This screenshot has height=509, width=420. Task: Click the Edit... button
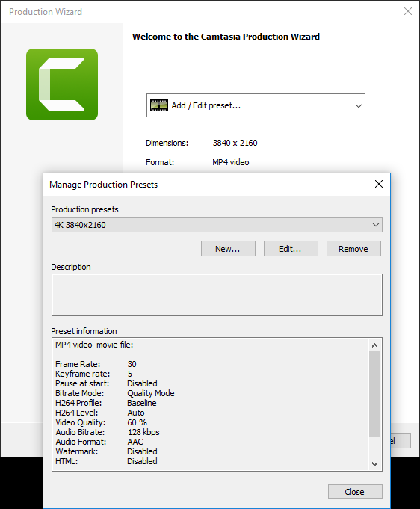coord(291,249)
